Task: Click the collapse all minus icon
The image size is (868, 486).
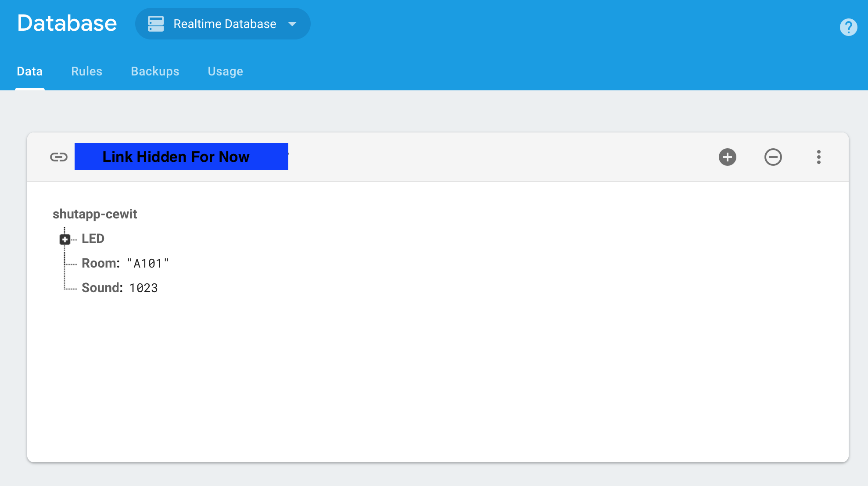Action: 773,157
